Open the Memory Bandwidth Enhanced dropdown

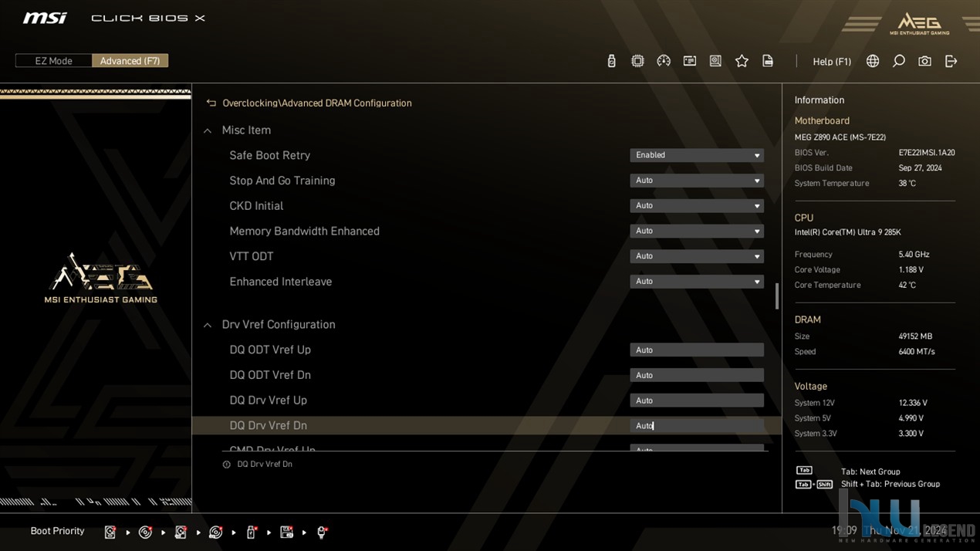tap(697, 231)
